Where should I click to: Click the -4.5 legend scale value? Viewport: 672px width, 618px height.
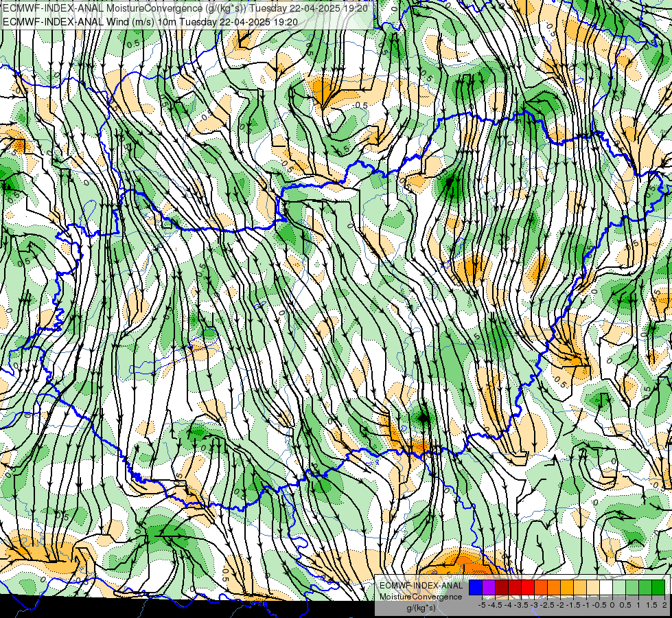pos(495,605)
